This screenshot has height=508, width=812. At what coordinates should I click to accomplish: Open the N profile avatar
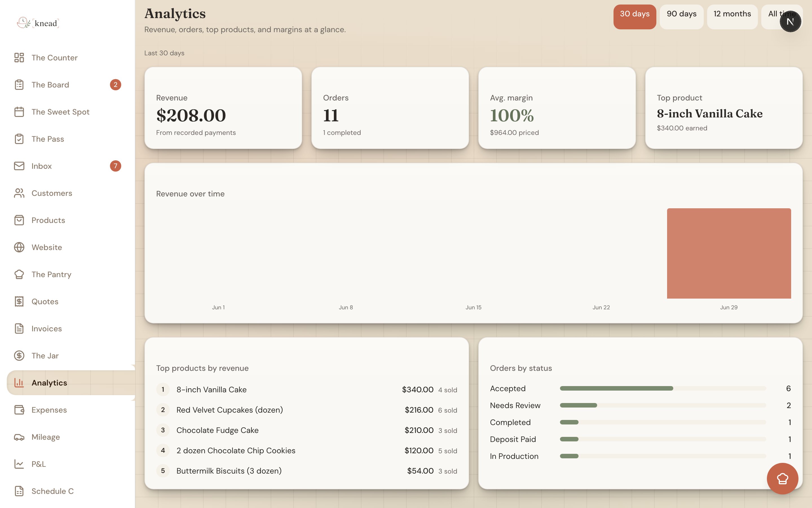tap(790, 21)
